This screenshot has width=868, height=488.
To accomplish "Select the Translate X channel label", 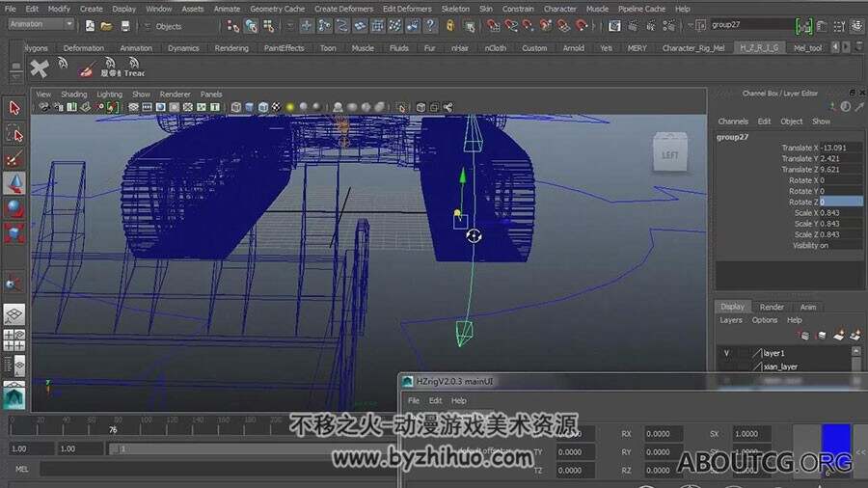I will click(800, 148).
